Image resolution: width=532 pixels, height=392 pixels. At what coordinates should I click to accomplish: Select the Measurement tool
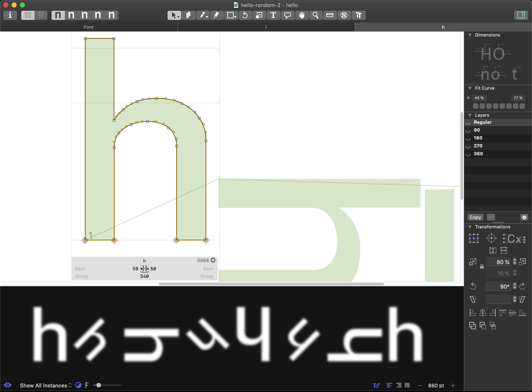click(x=330, y=15)
